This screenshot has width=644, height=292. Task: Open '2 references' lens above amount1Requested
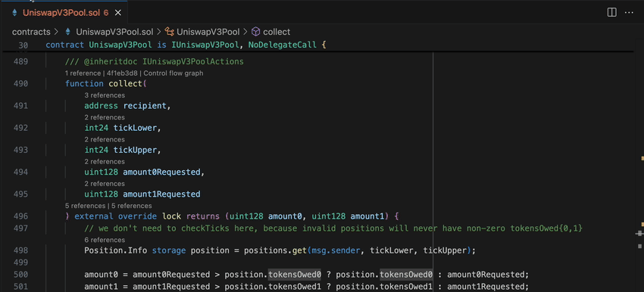[x=105, y=184]
